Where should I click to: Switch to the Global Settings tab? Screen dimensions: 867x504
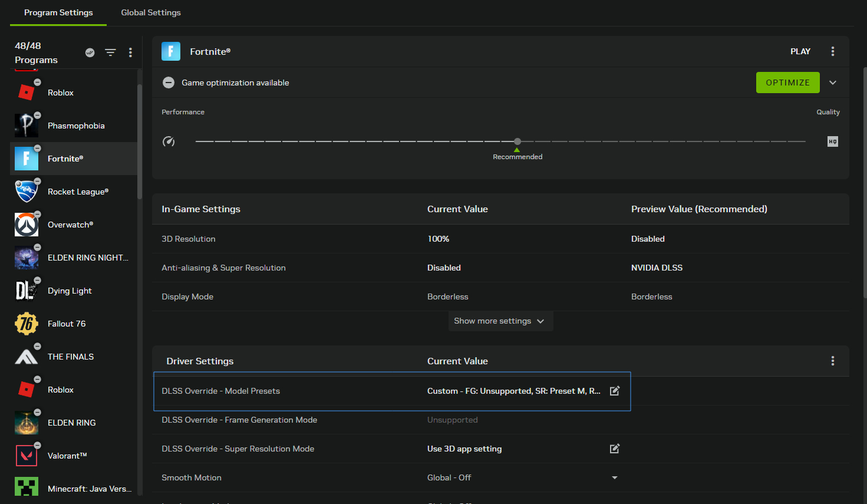click(151, 12)
